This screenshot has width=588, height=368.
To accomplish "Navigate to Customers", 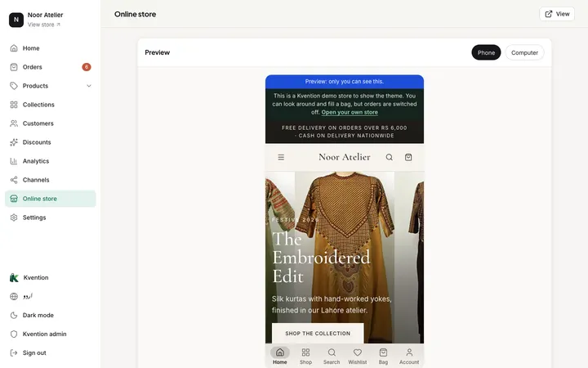I will coord(51,123).
